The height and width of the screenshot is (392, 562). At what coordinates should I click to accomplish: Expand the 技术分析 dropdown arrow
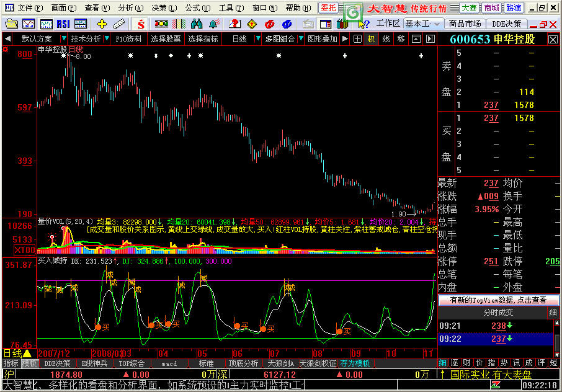(107, 38)
